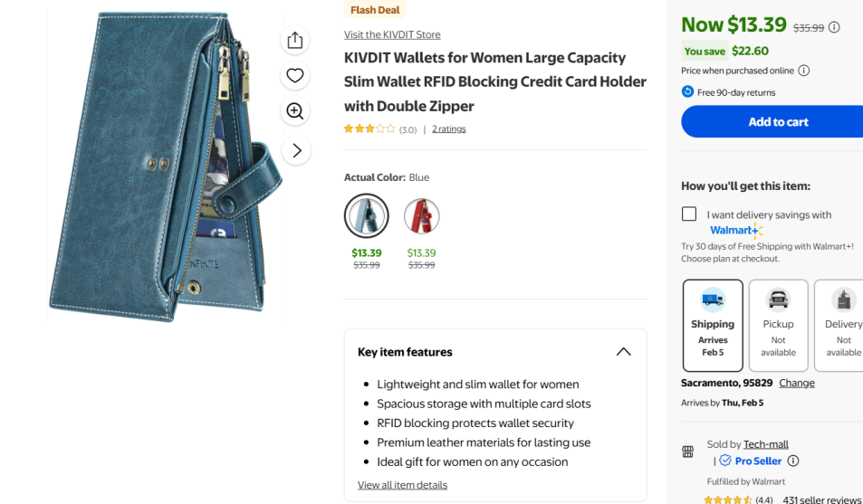Visit the KIVDIT Store link
Image resolution: width=863 pixels, height=504 pixels.
click(x=392, y=34)
